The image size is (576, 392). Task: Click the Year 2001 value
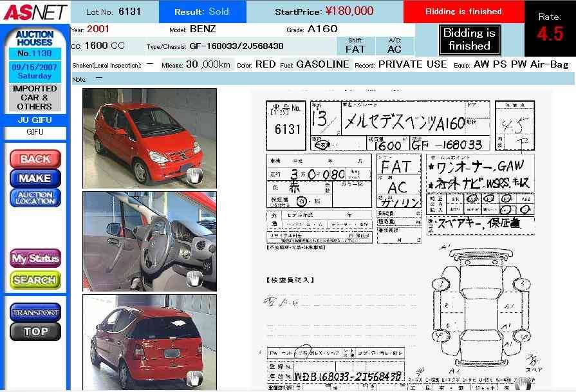(98, 29)
